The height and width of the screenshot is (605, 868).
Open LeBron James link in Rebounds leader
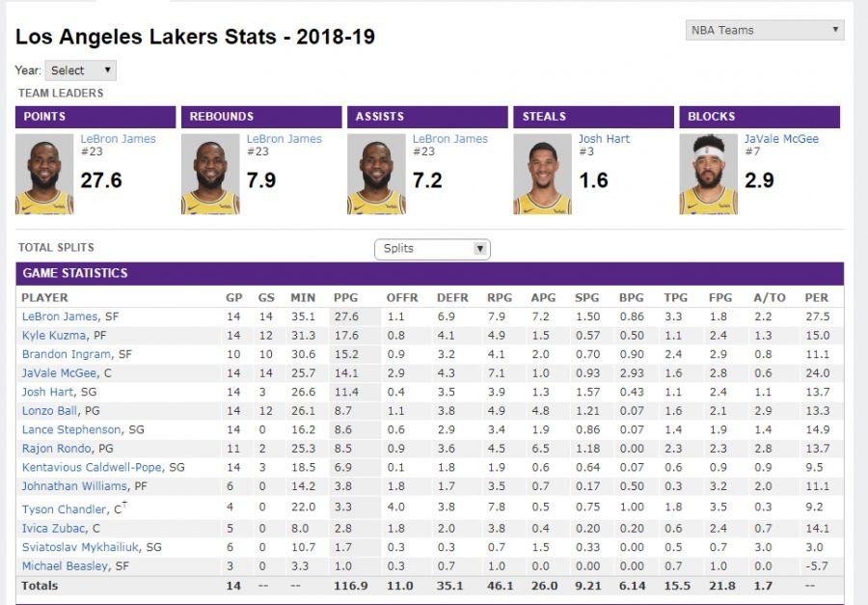[x=284, y=139]
